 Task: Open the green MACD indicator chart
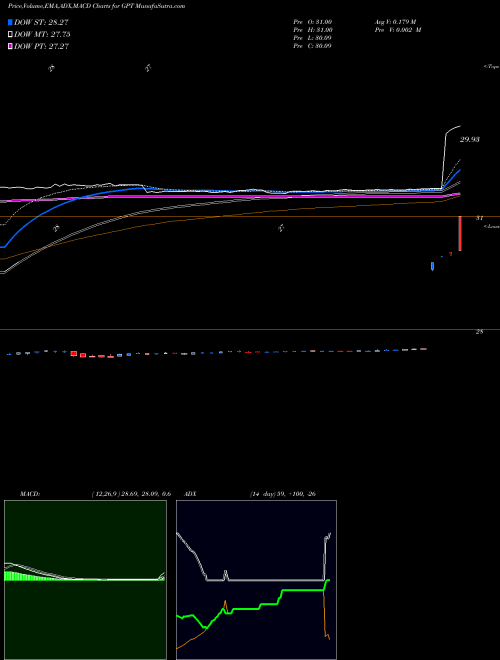coord(85,580)
